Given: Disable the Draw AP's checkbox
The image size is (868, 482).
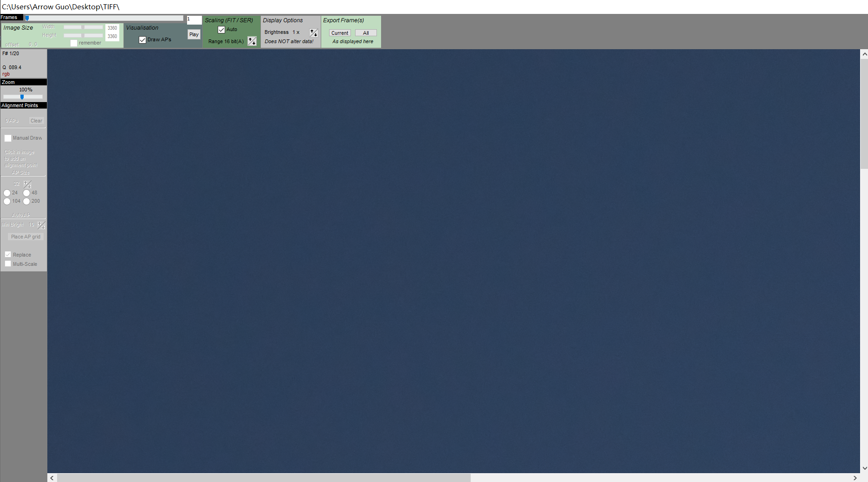Looking at the screenshot, I should (143, 40).
